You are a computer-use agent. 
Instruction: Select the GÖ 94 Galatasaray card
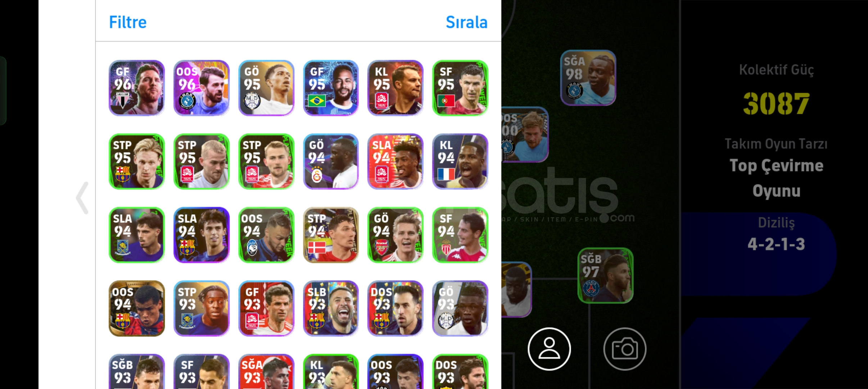(331, 161)
